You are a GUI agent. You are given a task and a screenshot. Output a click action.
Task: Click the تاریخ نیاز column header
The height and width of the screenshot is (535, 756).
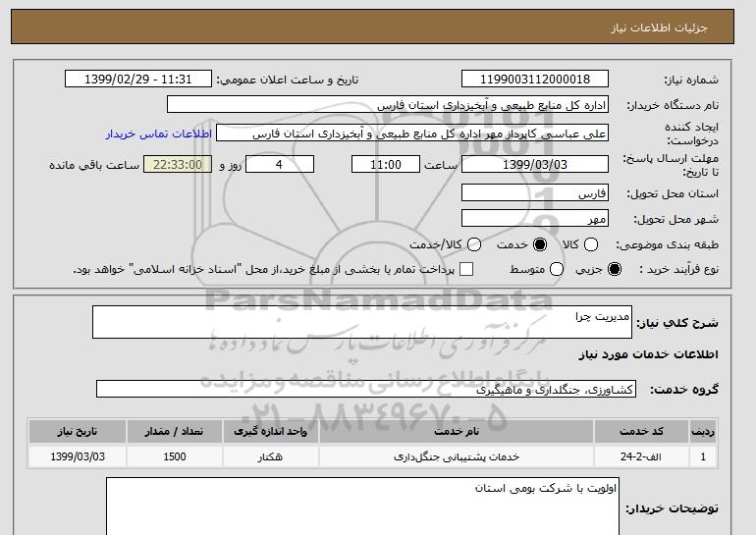pos(78,431)
